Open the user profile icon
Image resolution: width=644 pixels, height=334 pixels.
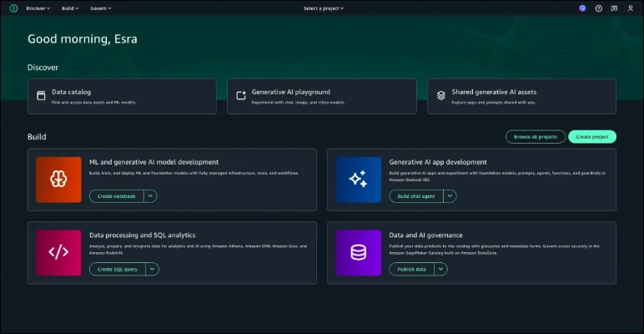pos(630,8)
